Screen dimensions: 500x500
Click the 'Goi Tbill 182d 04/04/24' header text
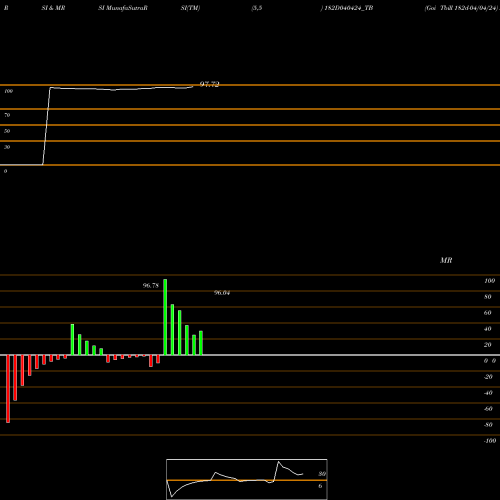(x=462, y=8)
